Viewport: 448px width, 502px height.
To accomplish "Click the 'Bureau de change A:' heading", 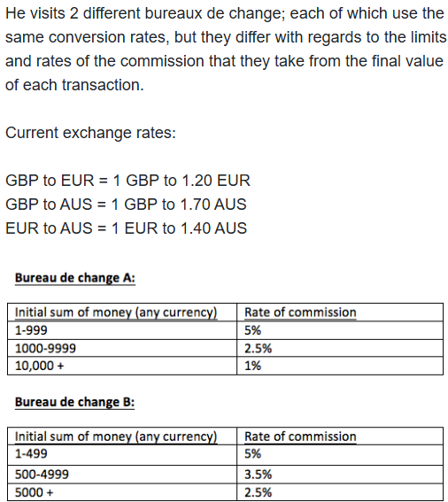I will click(x=75, y=278).
